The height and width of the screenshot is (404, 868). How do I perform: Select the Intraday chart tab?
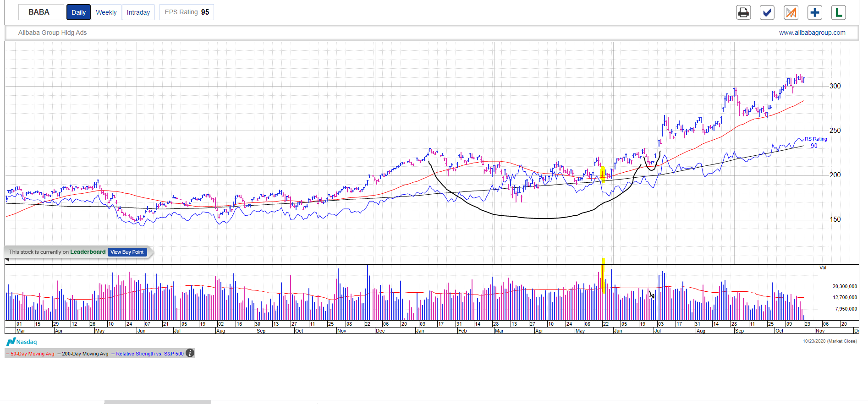pos(138,12)
